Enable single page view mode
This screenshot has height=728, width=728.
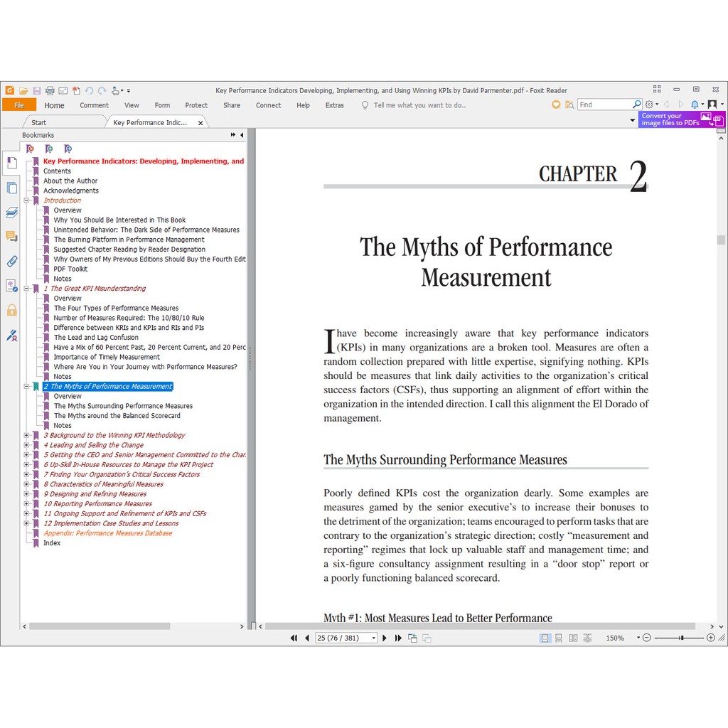click(x=545, y=638)
